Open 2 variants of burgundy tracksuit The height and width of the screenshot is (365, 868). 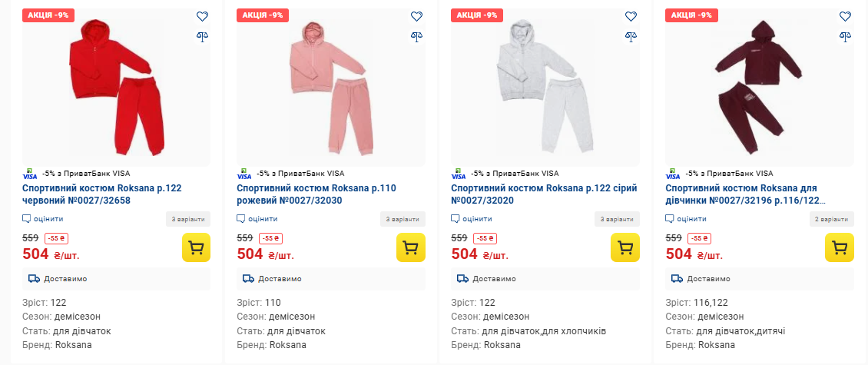coord(831,219)
